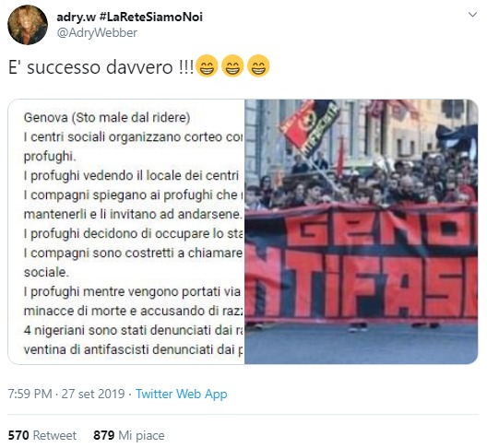Screen dimensions: 487x448
Task: Open the @AdryWebber handle link
Action: point(97,33)
